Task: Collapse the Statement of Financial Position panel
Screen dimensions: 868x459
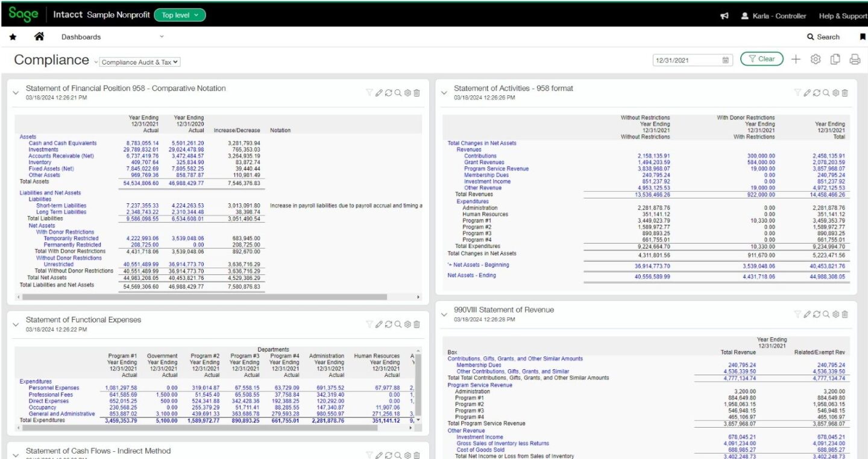Action: [x=15, y=92]
